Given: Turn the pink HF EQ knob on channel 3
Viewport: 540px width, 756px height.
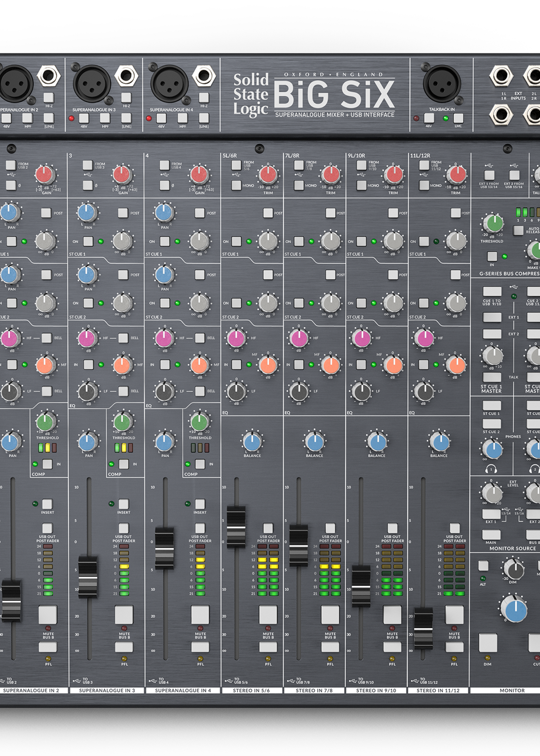Looking at the screenshot, I should tap(88, 338).
